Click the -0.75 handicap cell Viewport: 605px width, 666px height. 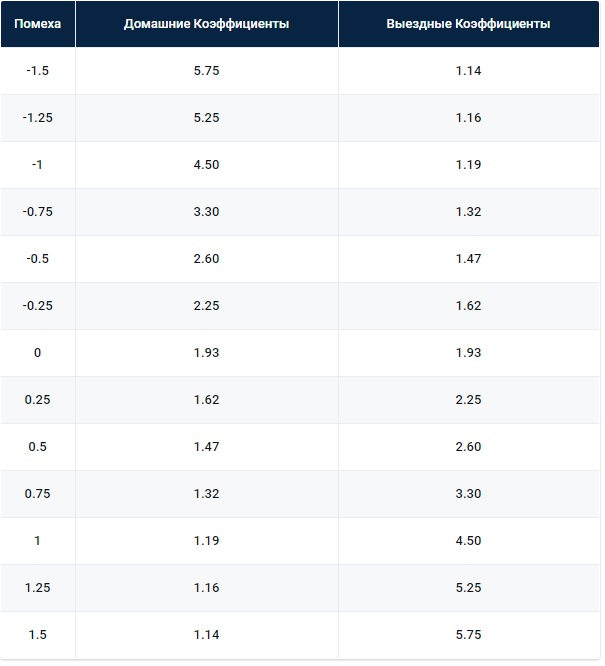click(x=37, y=212)
